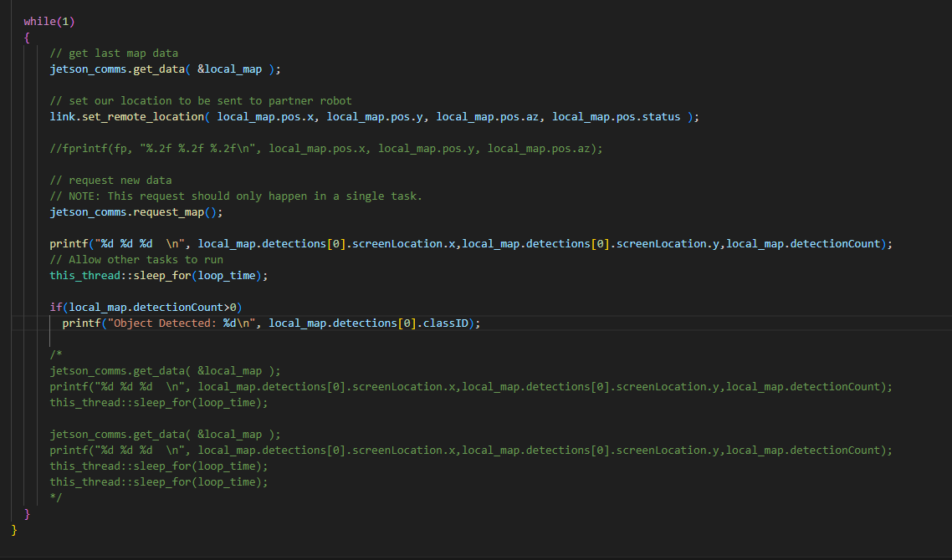Click the block comment opening /*

[x=56, y=354]
